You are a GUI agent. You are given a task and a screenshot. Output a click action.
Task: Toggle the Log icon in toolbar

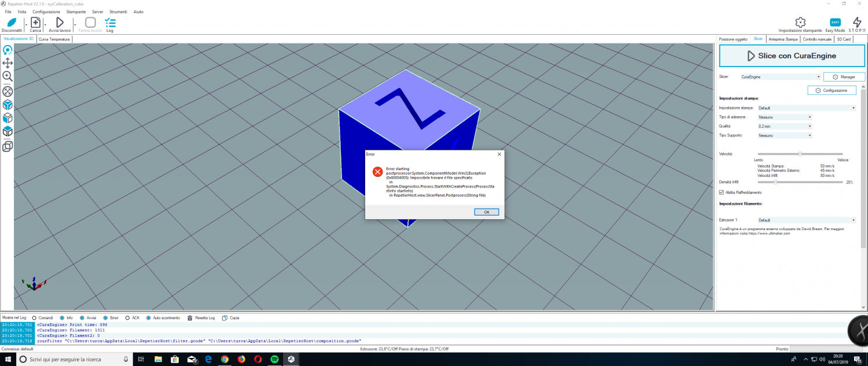[110, 23]
